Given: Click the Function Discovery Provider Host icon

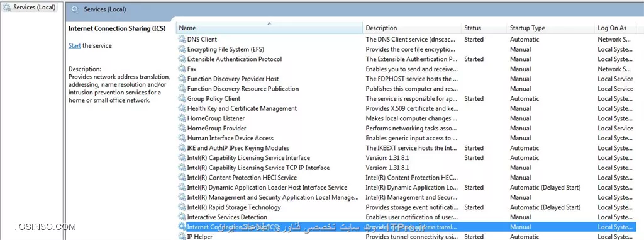Looking at the screenshot, I should (182, 79).
